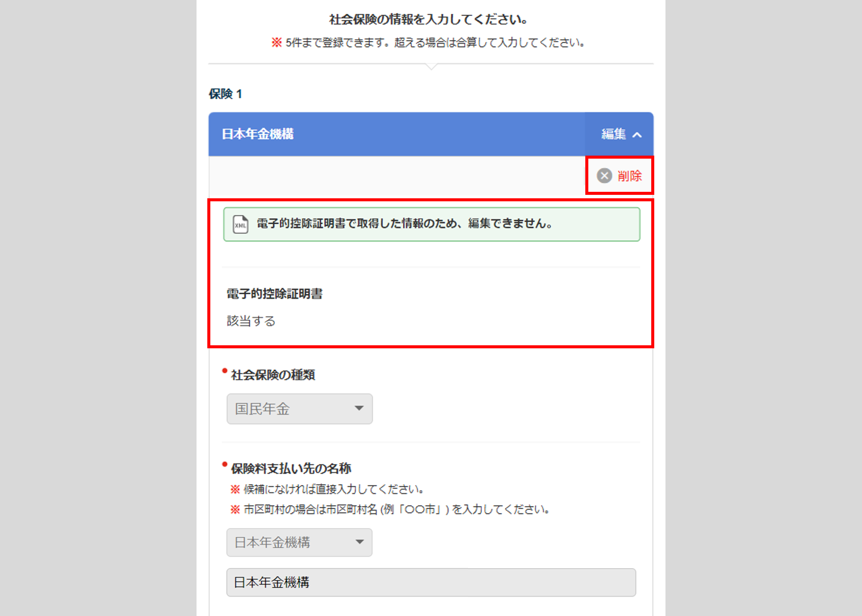Screen dimensions: 862x616
Task: Click the 日本年金機構 text input field
Action: click(x=431, y=582)
